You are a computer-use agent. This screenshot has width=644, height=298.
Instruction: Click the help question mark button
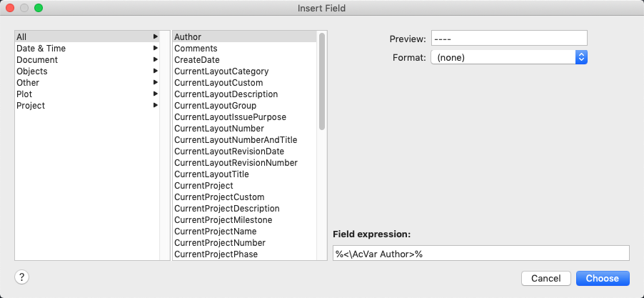tap(21, 278)
